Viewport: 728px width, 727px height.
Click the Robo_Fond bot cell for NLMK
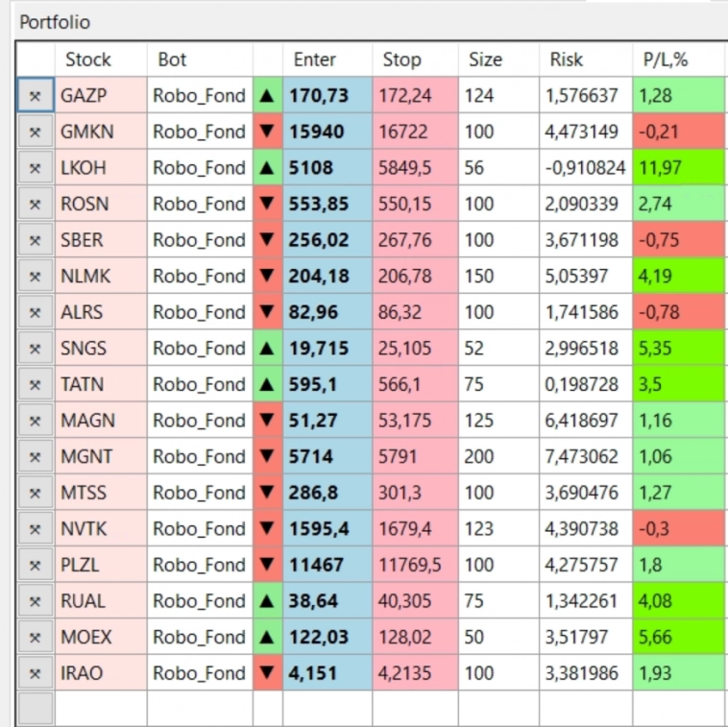[199, 277]
